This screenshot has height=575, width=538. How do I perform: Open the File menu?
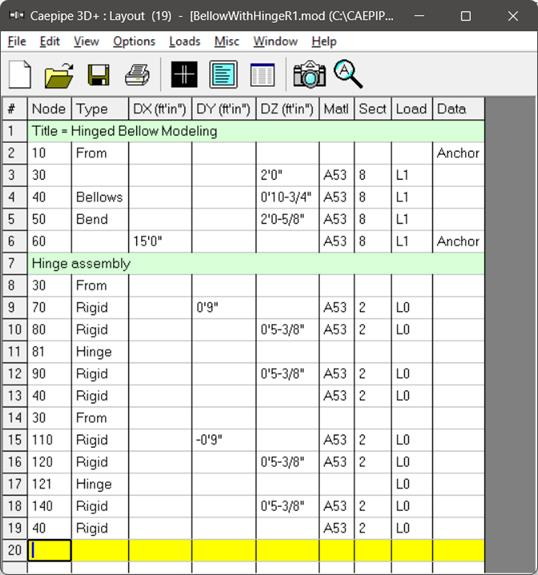(17, 41)
